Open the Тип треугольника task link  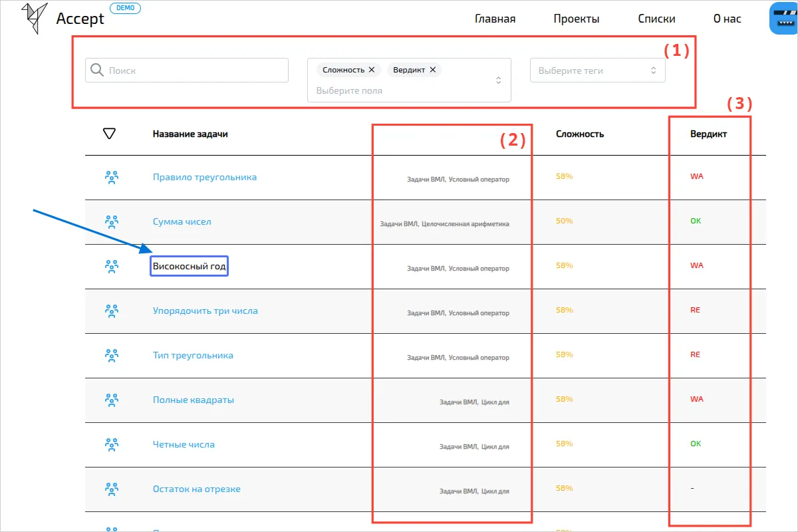click(x=193, y=355)
